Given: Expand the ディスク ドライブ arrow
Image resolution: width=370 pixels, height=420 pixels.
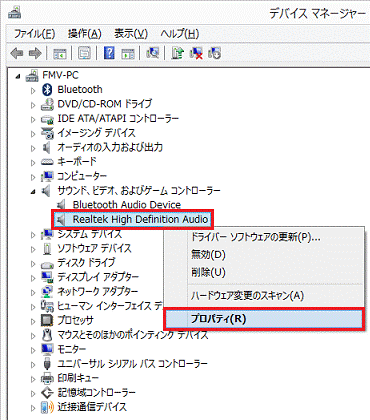Looking at the screenshot, I should (x=33, y=263).
